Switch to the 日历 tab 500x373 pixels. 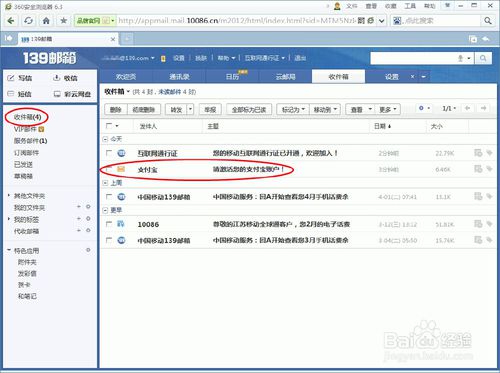click(x=232, y=77)
